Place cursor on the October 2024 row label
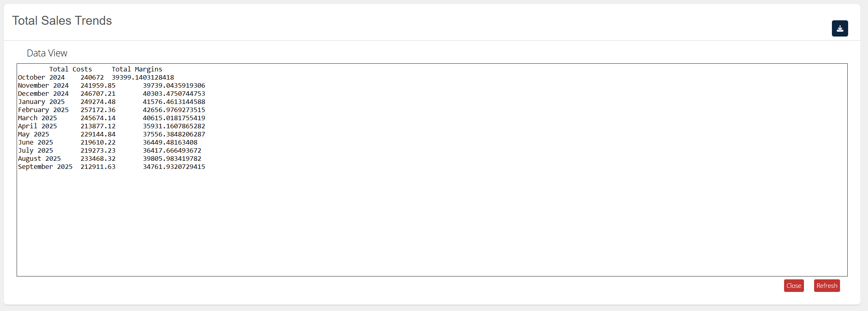Image resolution: width=868 pixels, height=311 pixels. tap(41, 78)
